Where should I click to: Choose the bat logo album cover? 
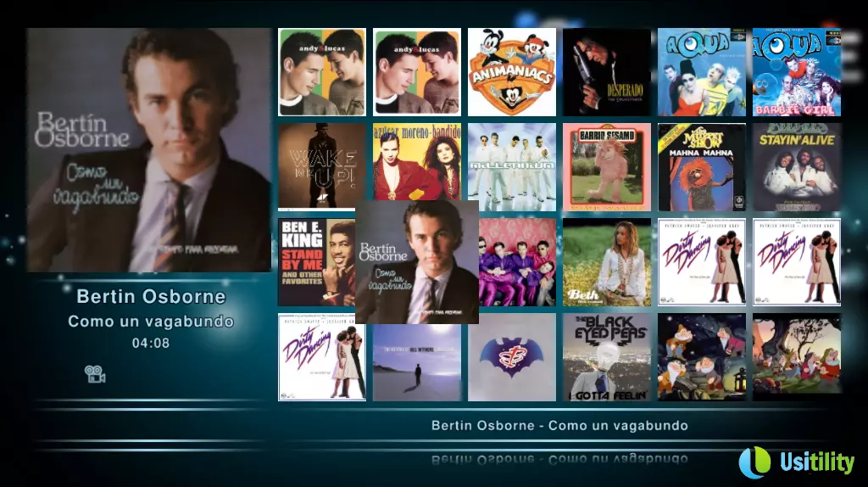(x=512, y=357)
